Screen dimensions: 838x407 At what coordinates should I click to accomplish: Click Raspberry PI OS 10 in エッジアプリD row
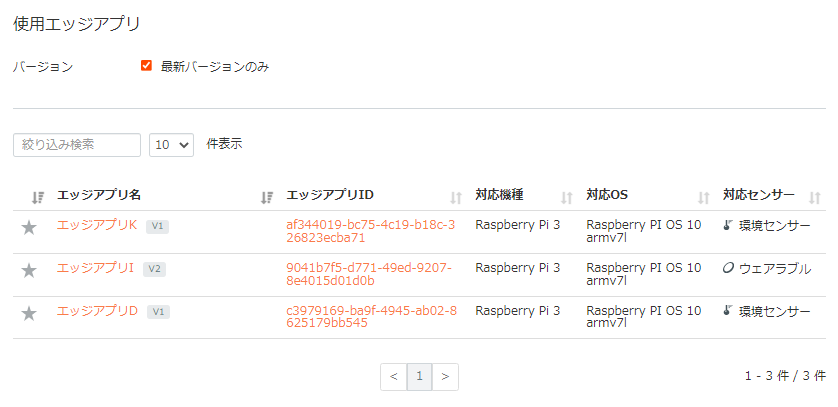click(x=643, y=311)
